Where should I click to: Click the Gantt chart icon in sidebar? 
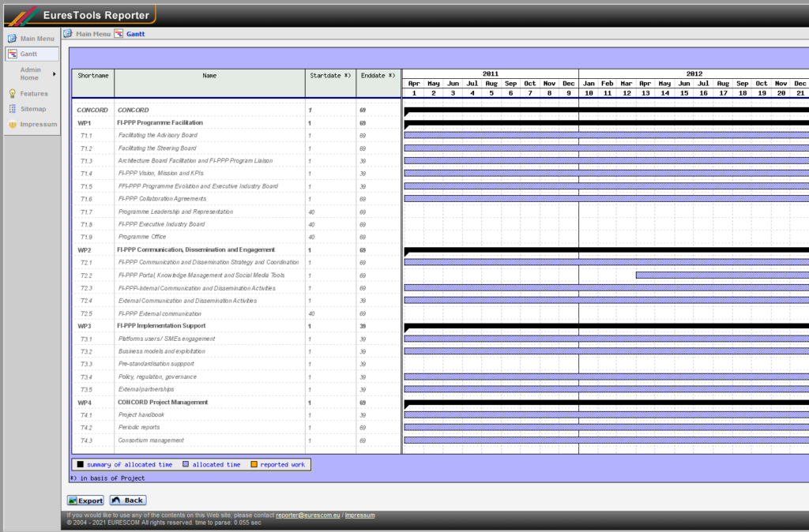[12, 54]
